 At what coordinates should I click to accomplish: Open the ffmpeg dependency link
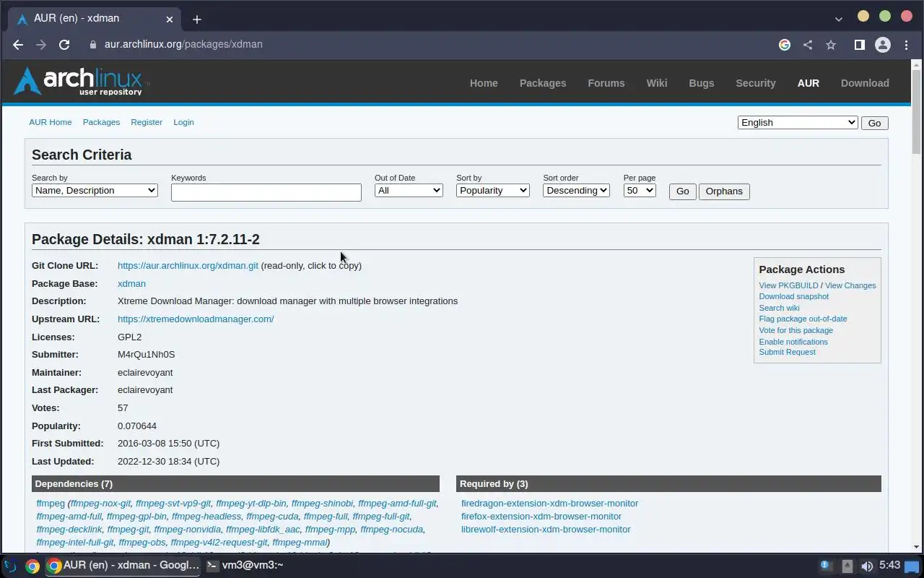click(x=51, y=504)
